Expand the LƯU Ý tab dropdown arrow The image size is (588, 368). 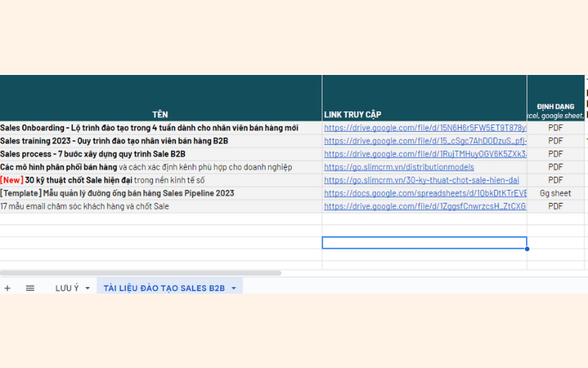click(87, 288)
